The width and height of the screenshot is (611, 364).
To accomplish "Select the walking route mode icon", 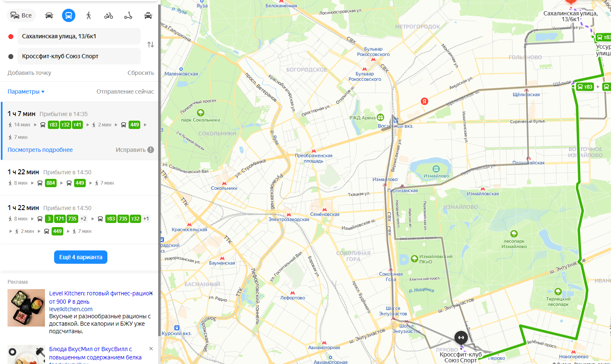I will (x=89, y=15).
